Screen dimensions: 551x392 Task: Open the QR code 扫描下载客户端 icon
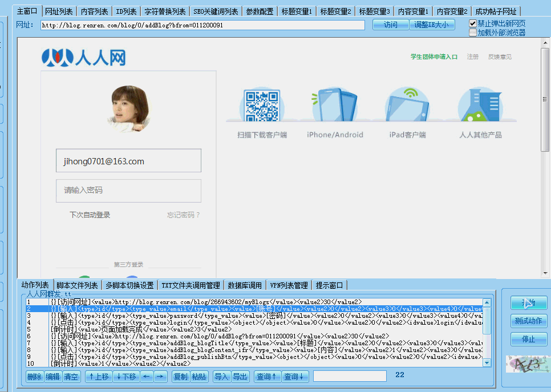(x=262, y=106)
